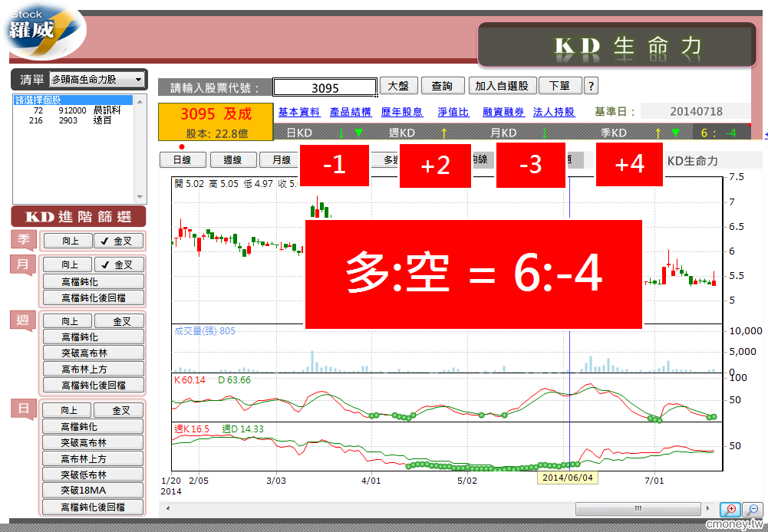Screen dimensions: 768x532
Task: Toggle 日 突破18MA filter
Action: [x=93, y=490]
